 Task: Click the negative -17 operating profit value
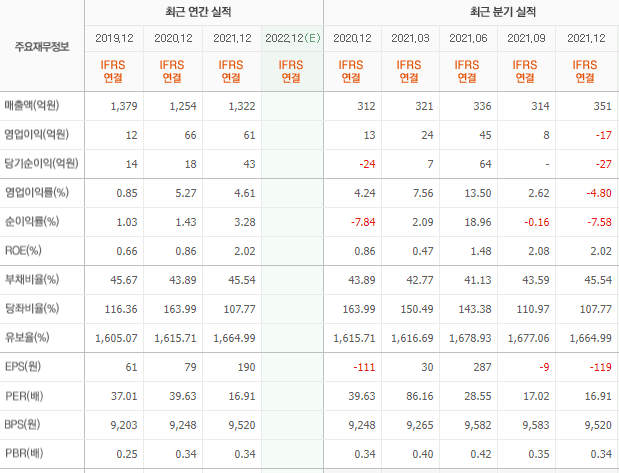point(604,135)
